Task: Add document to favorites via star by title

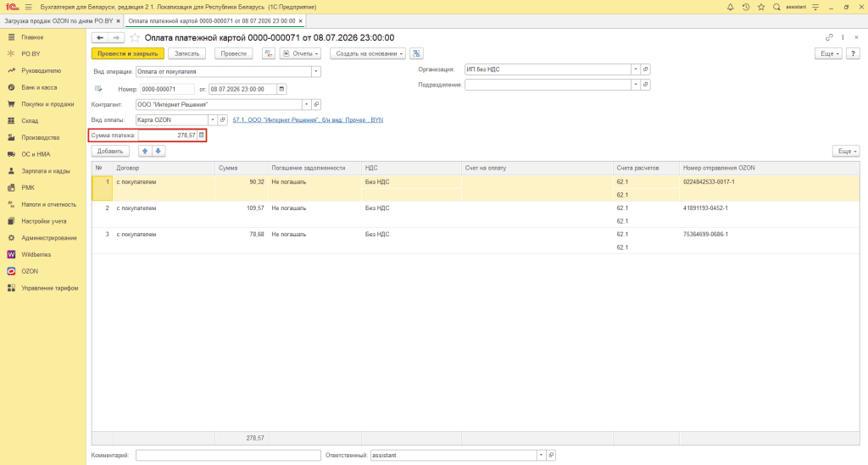Action: coord(135,37)
